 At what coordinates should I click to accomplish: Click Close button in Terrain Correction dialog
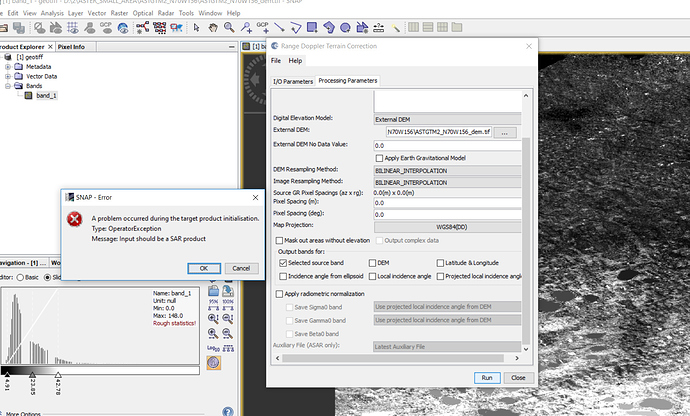click(518, 378)
